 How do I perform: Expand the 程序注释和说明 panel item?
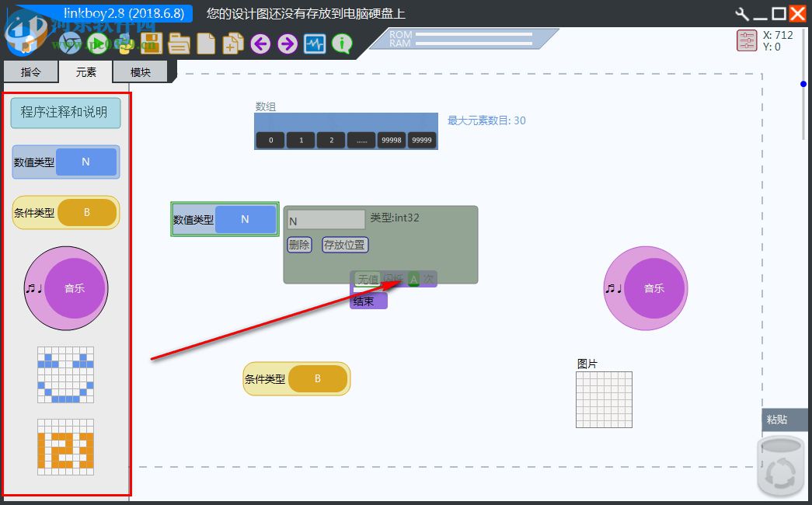pos(65,113)
